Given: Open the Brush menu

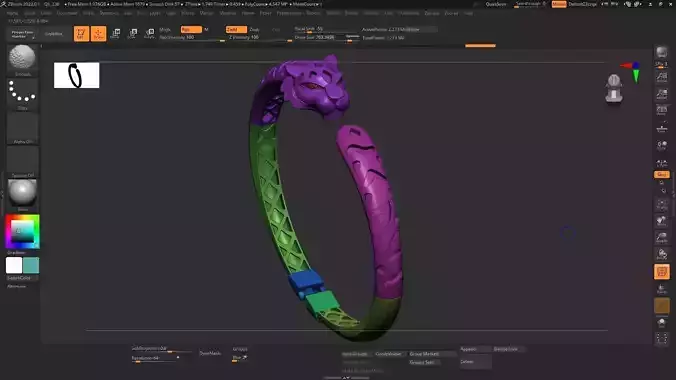Looking at the screenshot, I should coord(30,13).
